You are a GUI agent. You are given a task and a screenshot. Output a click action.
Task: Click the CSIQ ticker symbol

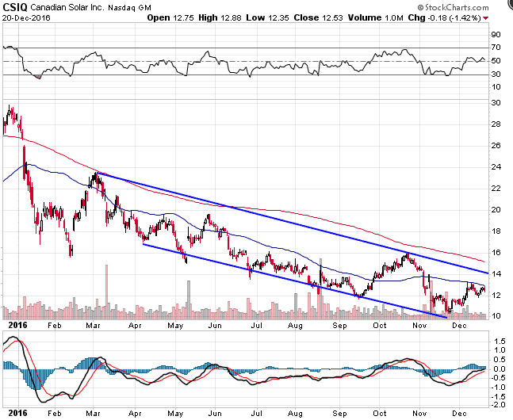pyautogui.click(x=15, y=7)
